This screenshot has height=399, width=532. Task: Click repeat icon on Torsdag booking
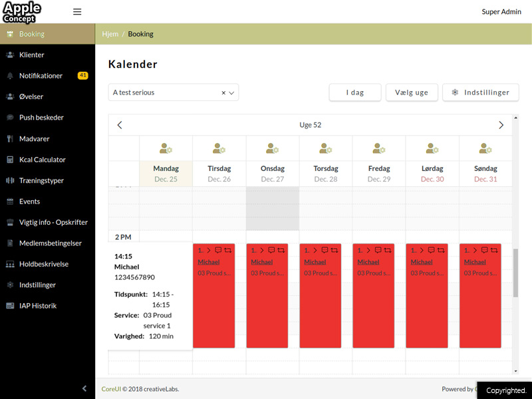(x=334, y=250)
